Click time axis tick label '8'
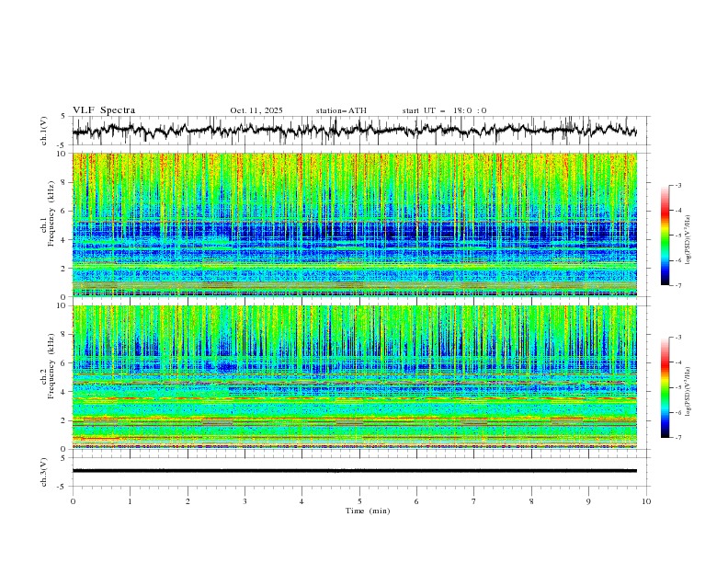The image size is (728, 563). tap(531, 501)
